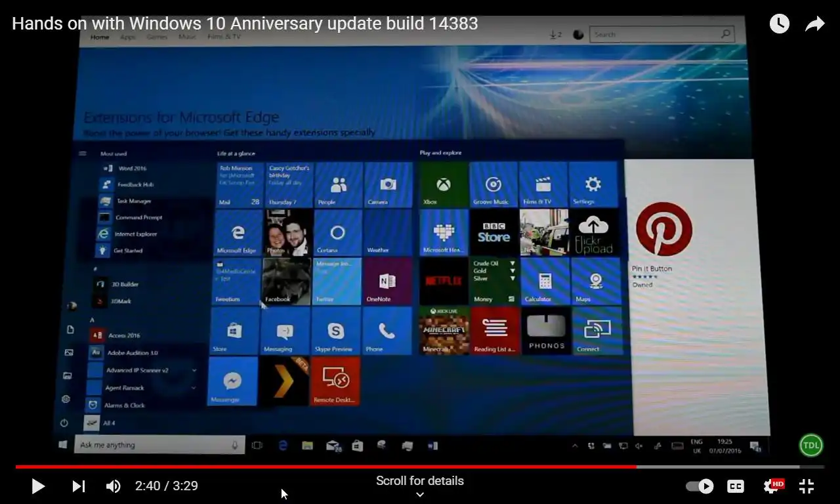The height and width of the screenshot is (504, 840).
Task: Open the Camera tile
Action: [388, 185]
